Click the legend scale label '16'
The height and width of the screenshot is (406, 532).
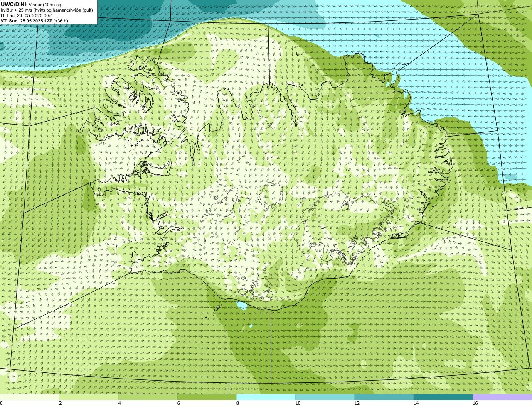475,403
